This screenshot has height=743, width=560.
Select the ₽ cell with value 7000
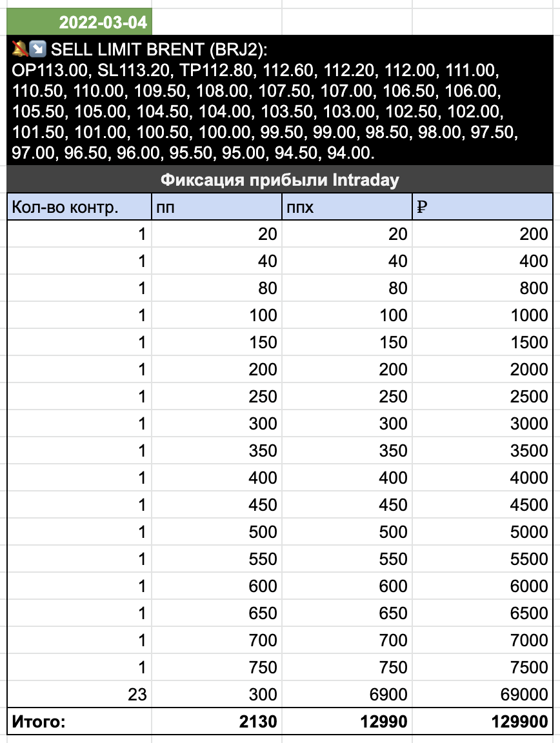pyautogui.click(x=483, y=640)
